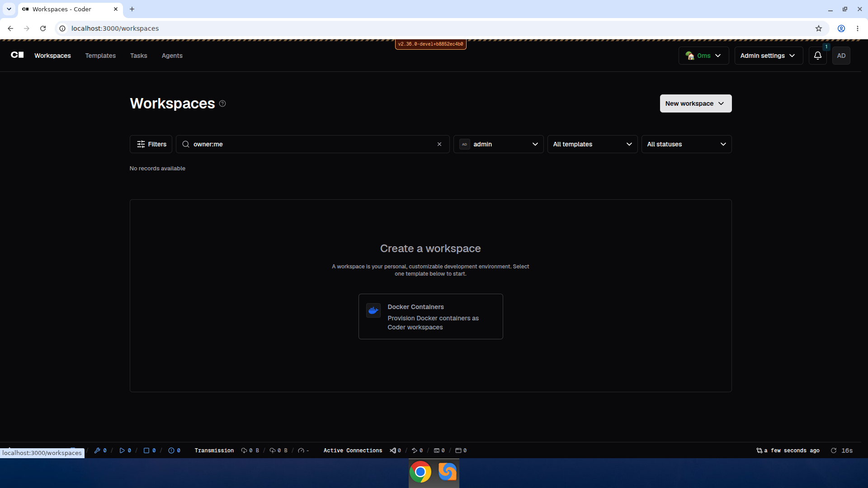Viewport: 868px width, 488px height.
Task: Open a new browser tab
Action: [132, 9]
